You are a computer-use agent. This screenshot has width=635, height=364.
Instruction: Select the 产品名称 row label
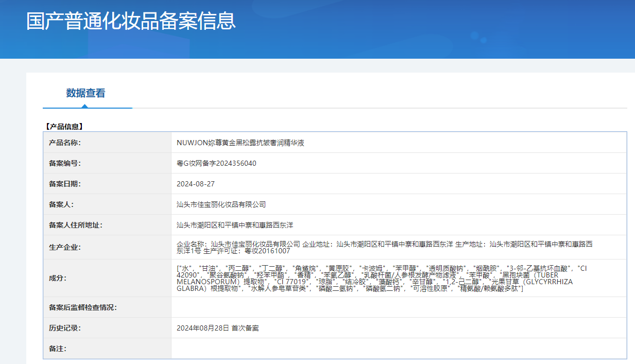point(65,143)
